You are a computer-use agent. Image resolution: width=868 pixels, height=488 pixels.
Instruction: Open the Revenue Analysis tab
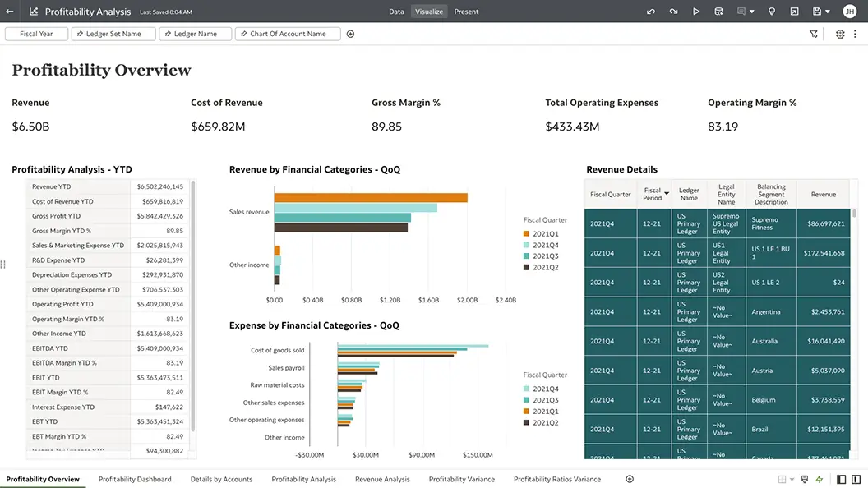382,479
